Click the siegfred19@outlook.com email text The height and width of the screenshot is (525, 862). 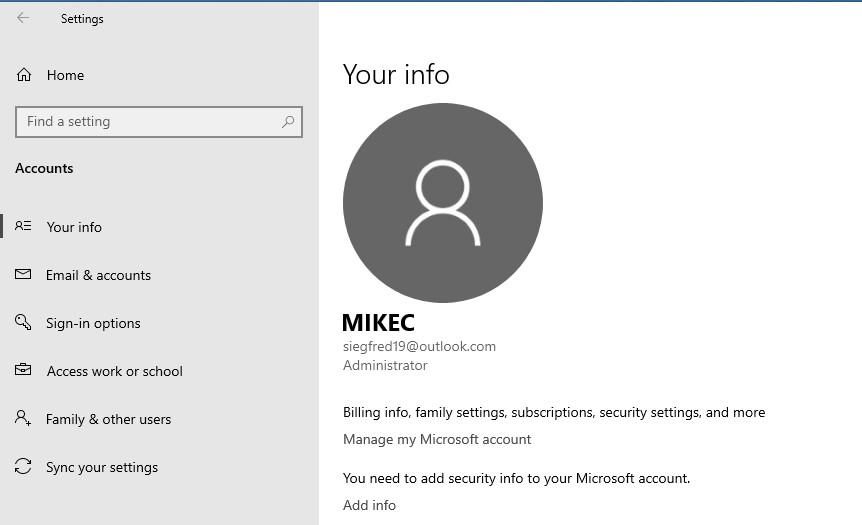point(419,346)
